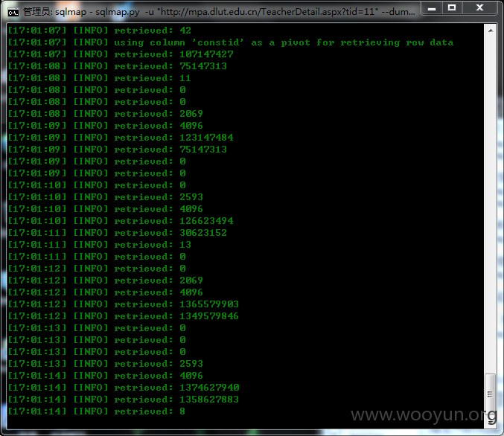504x436 pixels.
Task: Click the line mentioning column 'constid' pivot
Action: pyautogui.click(x=230, y=42)
